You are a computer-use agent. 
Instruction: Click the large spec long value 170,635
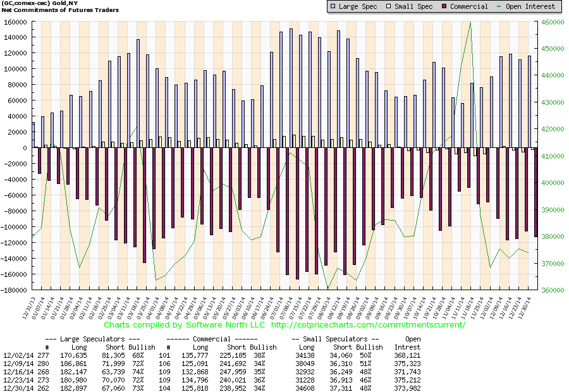pos(74,355)
